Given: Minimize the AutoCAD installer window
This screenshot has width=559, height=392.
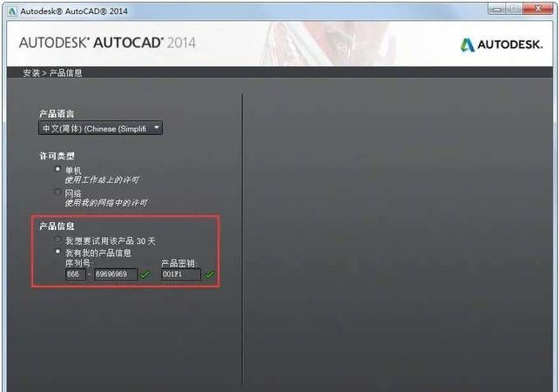Looking at the screenshot, I should pos(497,10).
